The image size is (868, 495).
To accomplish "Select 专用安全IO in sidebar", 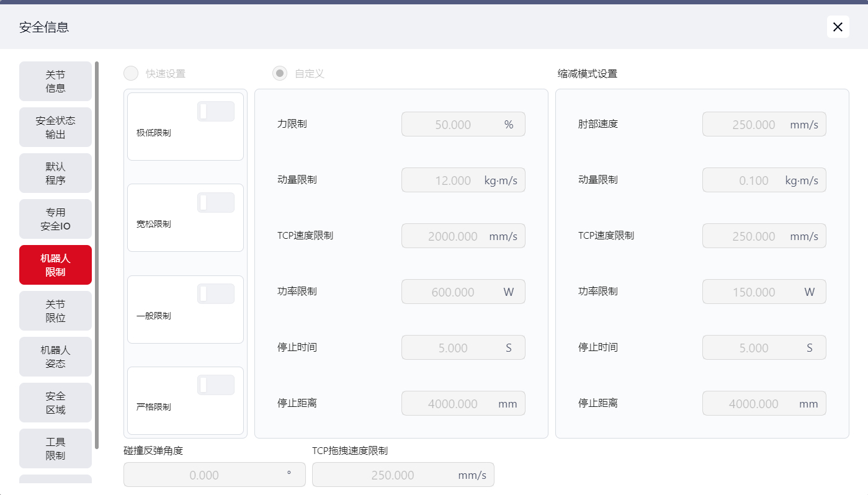I will (55, 219).
